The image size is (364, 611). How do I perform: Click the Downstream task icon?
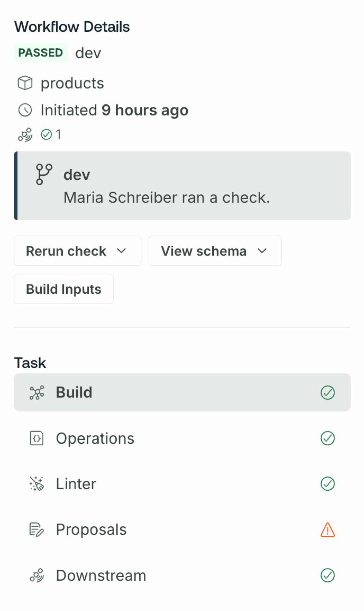click(37, 575)
